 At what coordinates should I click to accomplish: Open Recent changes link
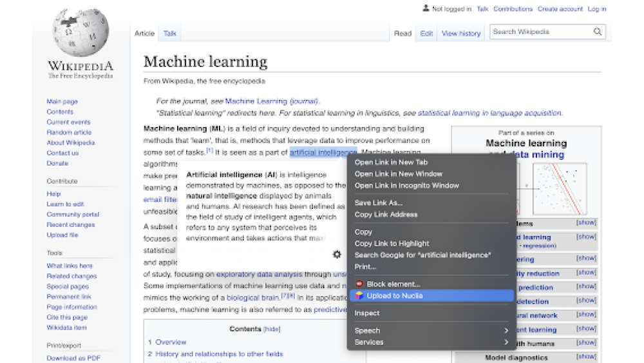(x=71, y=225)
